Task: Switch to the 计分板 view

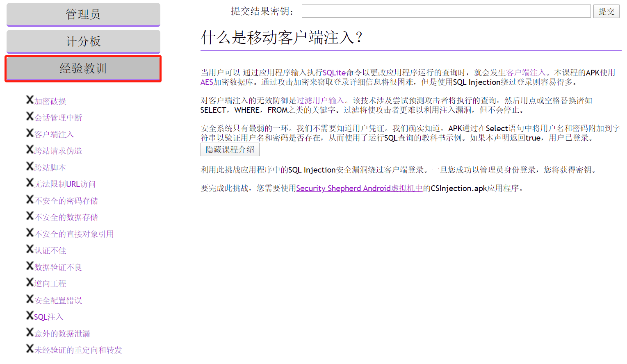Action: tap(83, 41)
